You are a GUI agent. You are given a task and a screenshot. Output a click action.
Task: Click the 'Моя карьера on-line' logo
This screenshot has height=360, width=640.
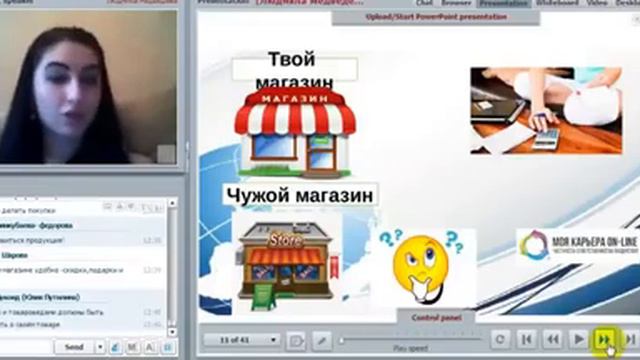(578, 245)
